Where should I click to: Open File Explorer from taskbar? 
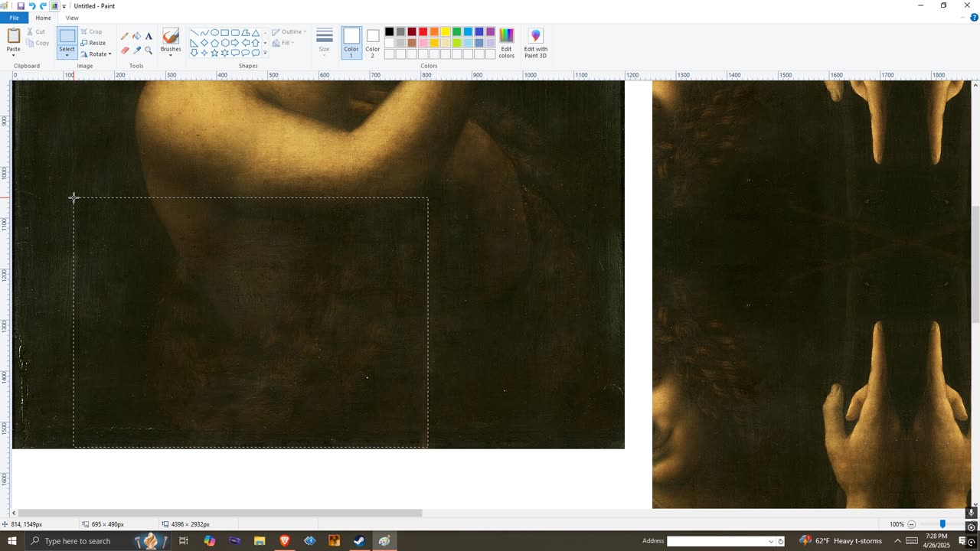click(260, 541)
